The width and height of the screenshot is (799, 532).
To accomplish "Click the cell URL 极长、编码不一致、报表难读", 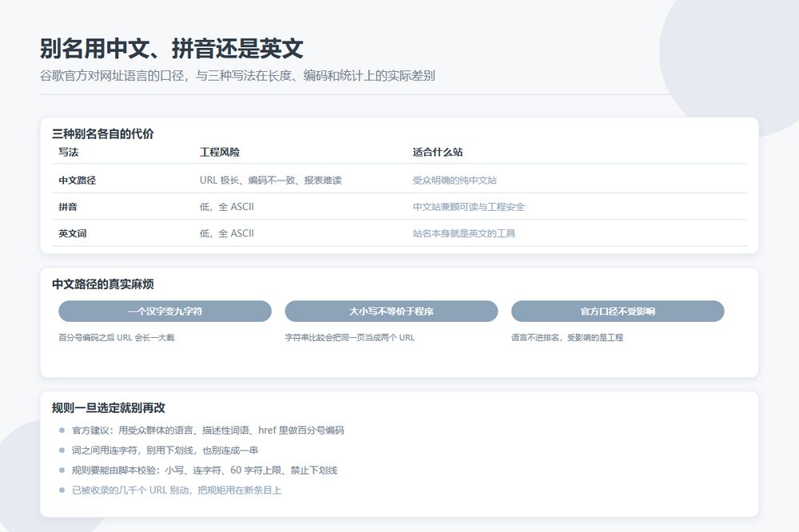I will coord(271,180).
